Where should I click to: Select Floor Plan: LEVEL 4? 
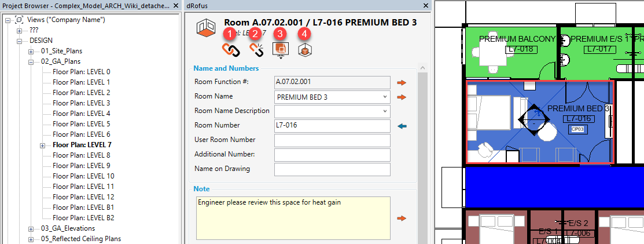coord(82,114)
